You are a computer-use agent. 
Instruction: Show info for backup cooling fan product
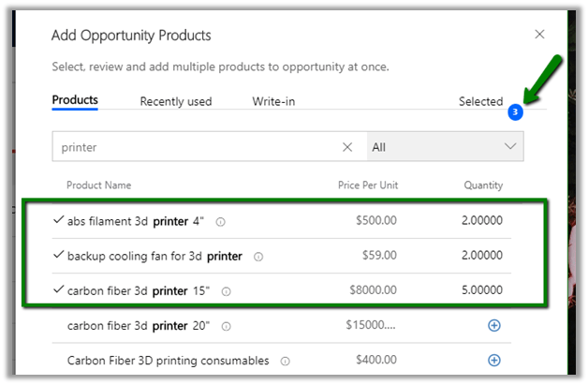(x=258, y=256)
